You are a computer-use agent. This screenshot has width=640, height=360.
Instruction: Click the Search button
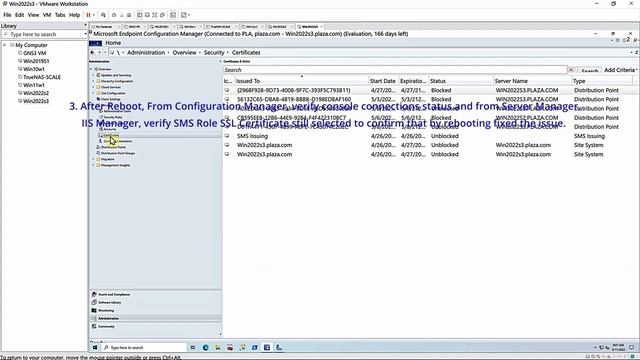click(589, 70)
